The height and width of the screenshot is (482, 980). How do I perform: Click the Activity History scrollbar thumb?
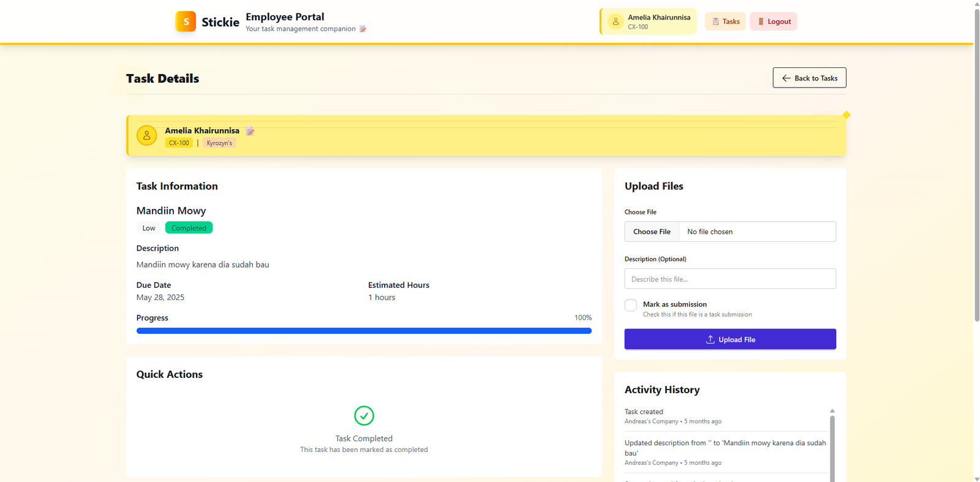[x=832, y=448]
